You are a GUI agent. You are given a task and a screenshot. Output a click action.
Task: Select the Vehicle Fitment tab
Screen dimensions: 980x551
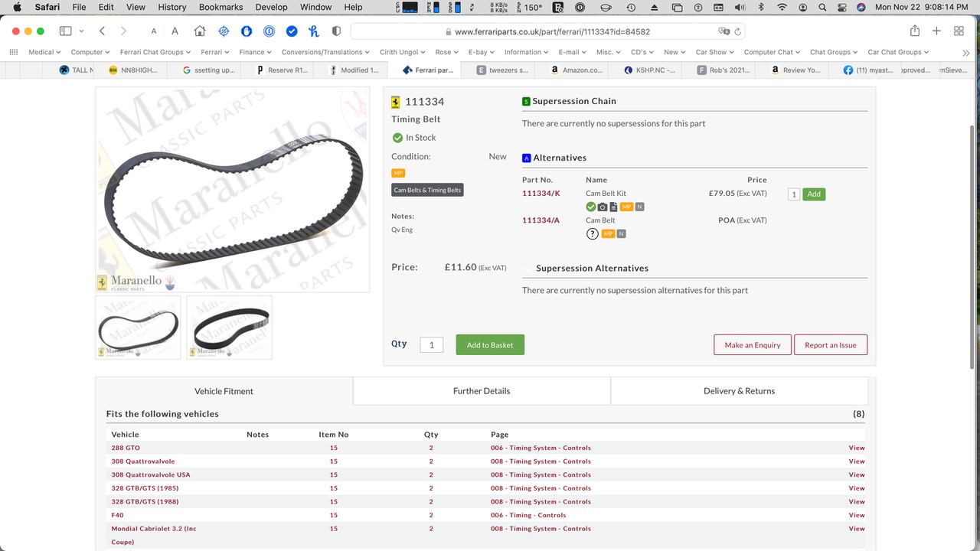(224, 391)
